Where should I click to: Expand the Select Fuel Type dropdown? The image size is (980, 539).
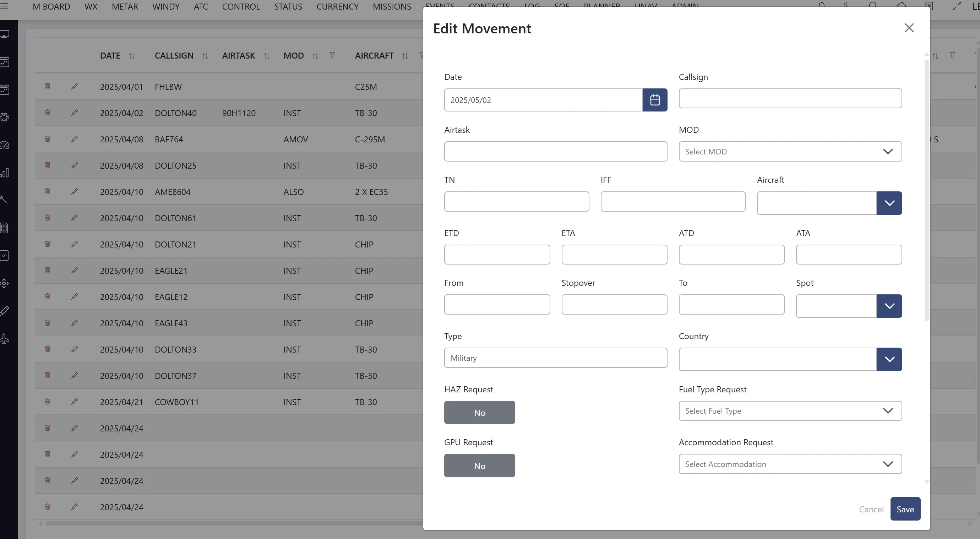click(790, 411)
